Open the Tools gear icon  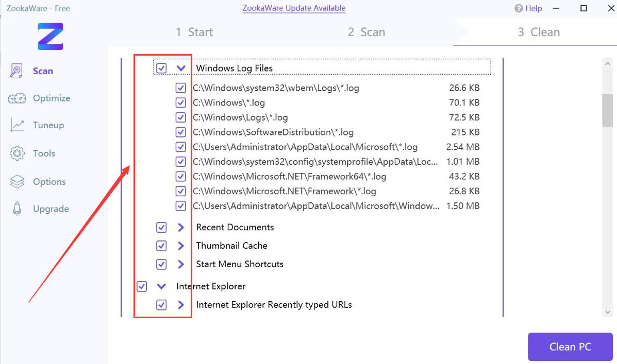(17, 153)
